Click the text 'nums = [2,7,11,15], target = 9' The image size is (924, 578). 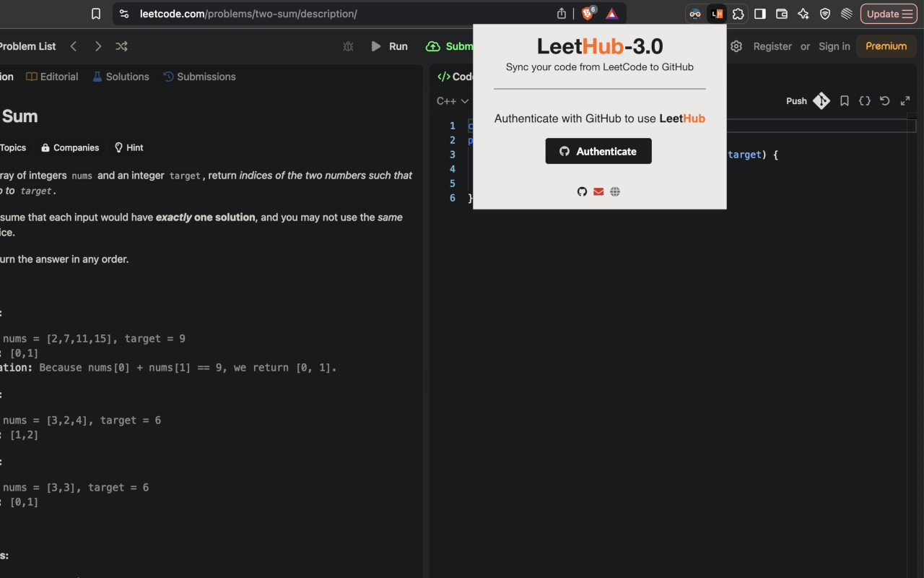[94, 339]
